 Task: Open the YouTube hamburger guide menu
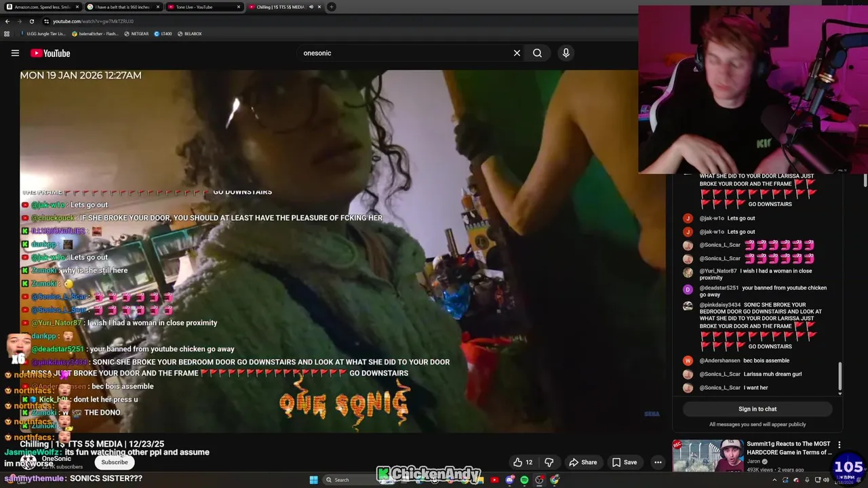(15, 53)
